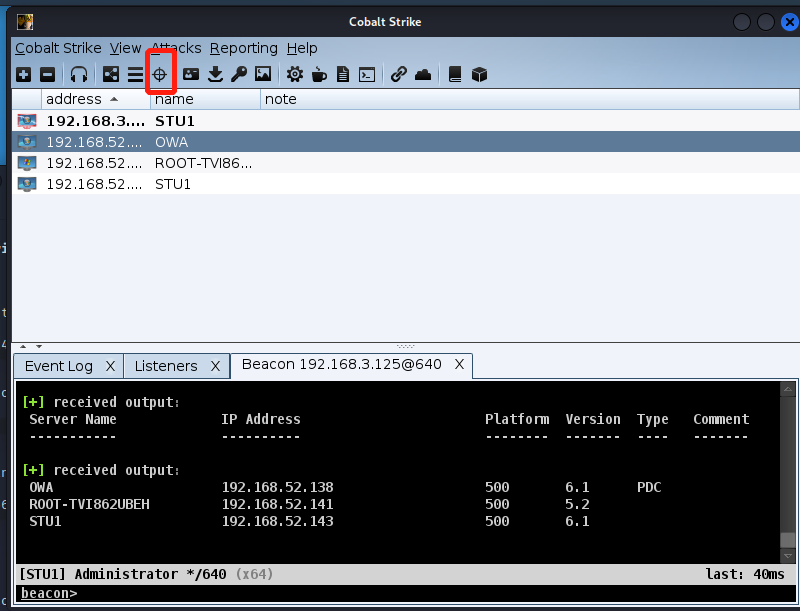Switch to the Event Log tab

pos(59,366)
